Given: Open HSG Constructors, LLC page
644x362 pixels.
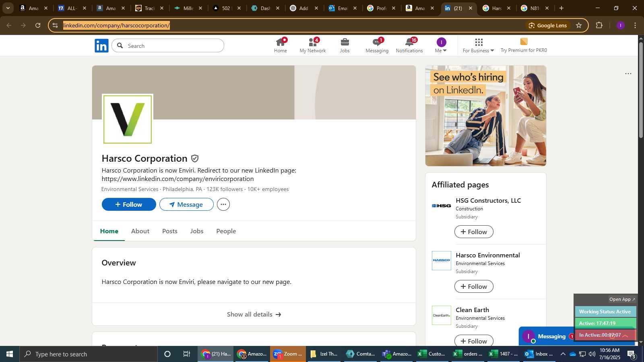Looking at the screenshot, I should [x=488, y=200].
